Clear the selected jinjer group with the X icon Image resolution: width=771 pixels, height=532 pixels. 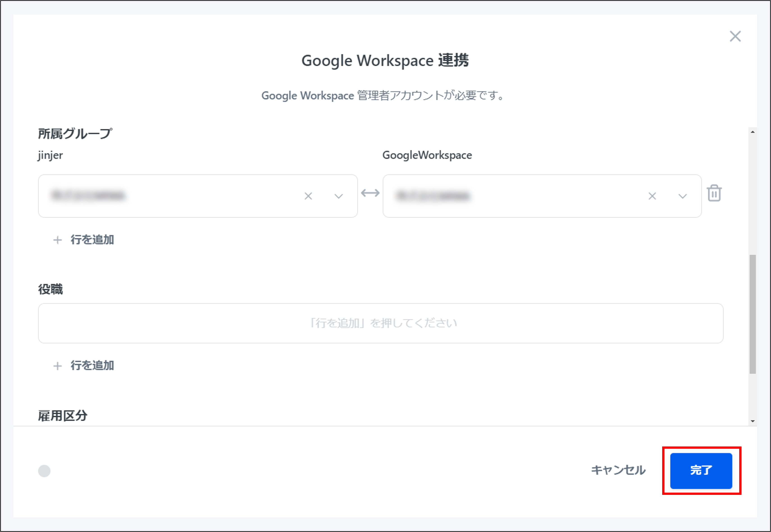coord(309,196)
